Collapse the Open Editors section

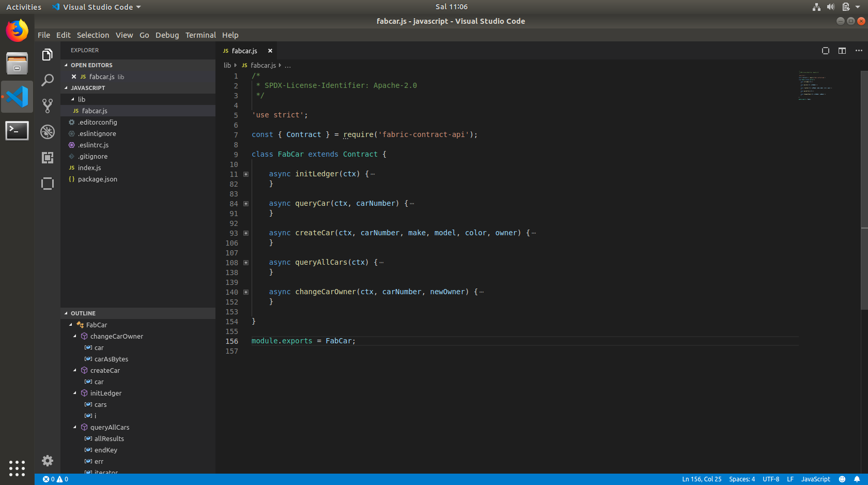click(138, 65)
